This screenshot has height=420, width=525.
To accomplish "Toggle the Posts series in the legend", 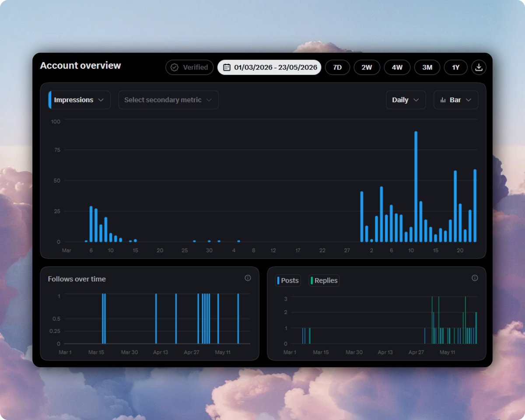I will (288, 280).
